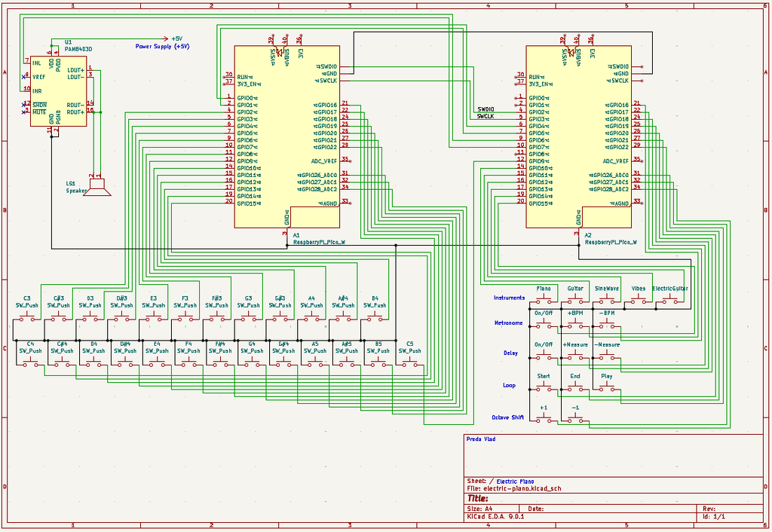772x532 pixels.
Task: Click the 'Metronome' section label
Action: 508,323
